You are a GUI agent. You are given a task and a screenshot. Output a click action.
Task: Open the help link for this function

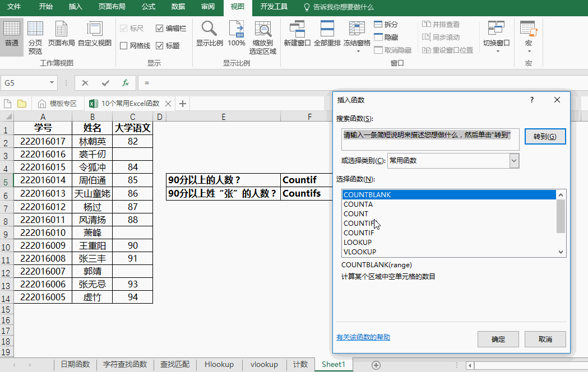pyautogui.click(x=363, y=337)
